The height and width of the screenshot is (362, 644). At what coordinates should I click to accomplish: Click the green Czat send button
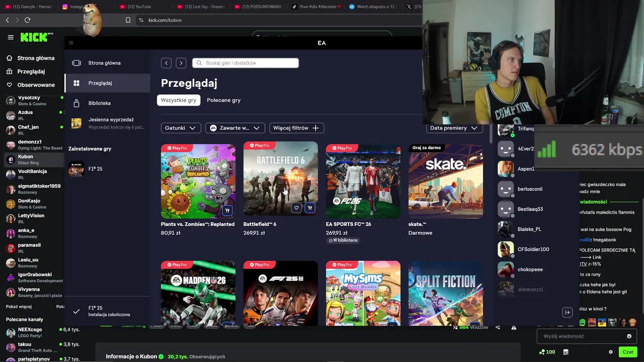(x=627, y=352)
